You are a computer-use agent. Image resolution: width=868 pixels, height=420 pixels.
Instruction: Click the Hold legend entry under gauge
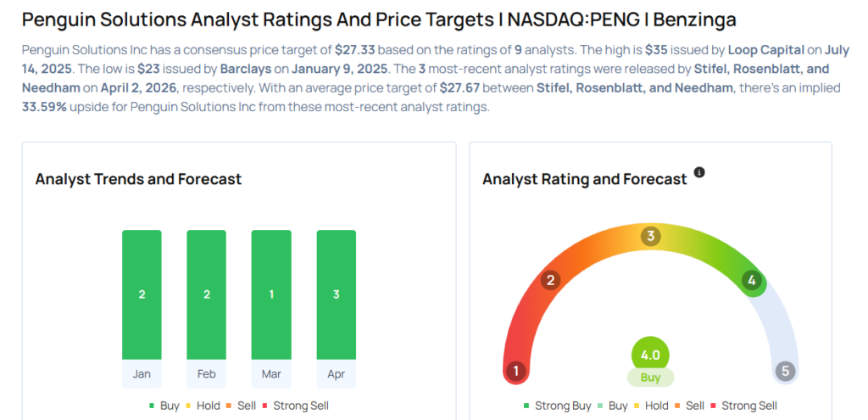point(652,406)
